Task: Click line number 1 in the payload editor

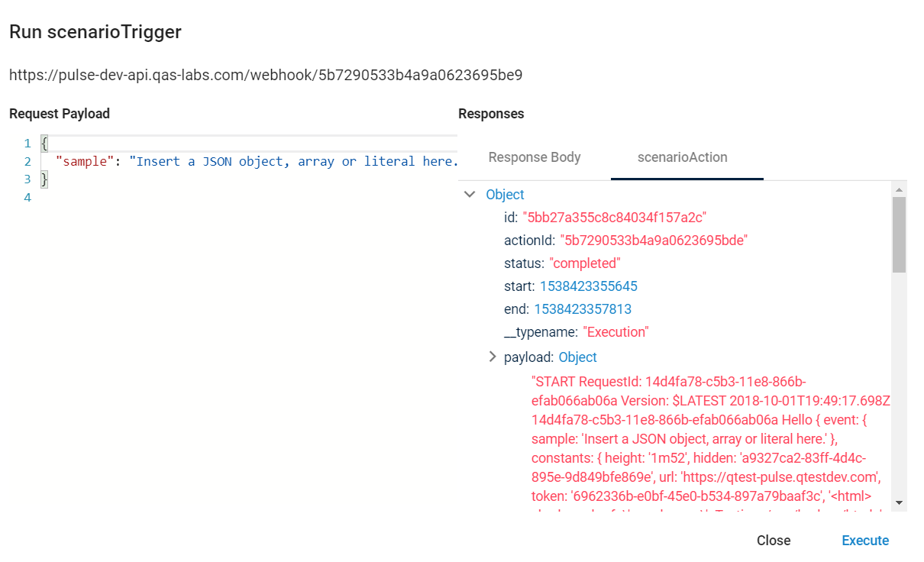Action: click(x=27, y=144)
